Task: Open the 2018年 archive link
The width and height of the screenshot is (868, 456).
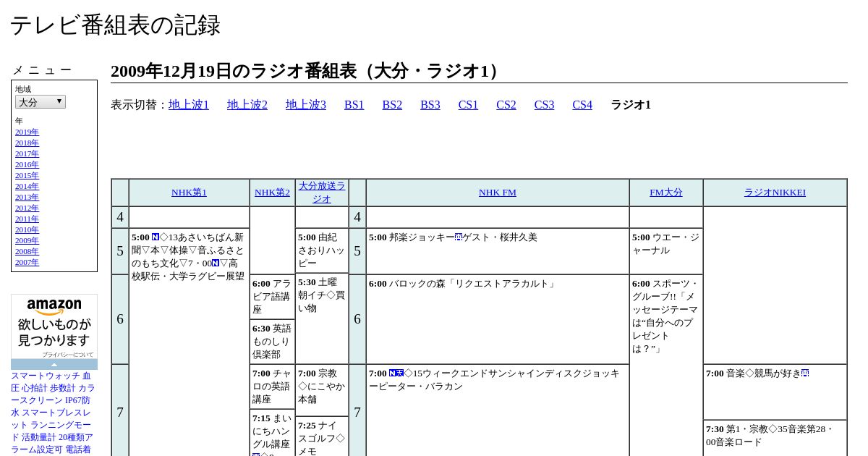Action: (27, 143)
